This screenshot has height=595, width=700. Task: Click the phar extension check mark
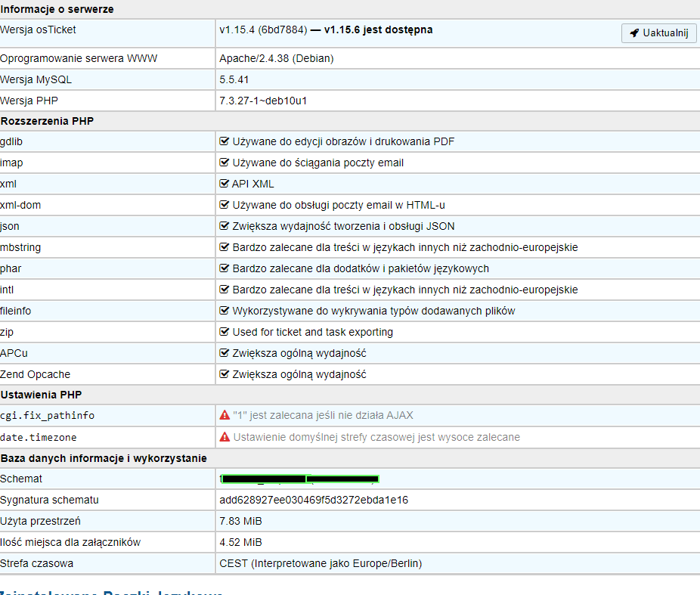(x=225, y=268)
